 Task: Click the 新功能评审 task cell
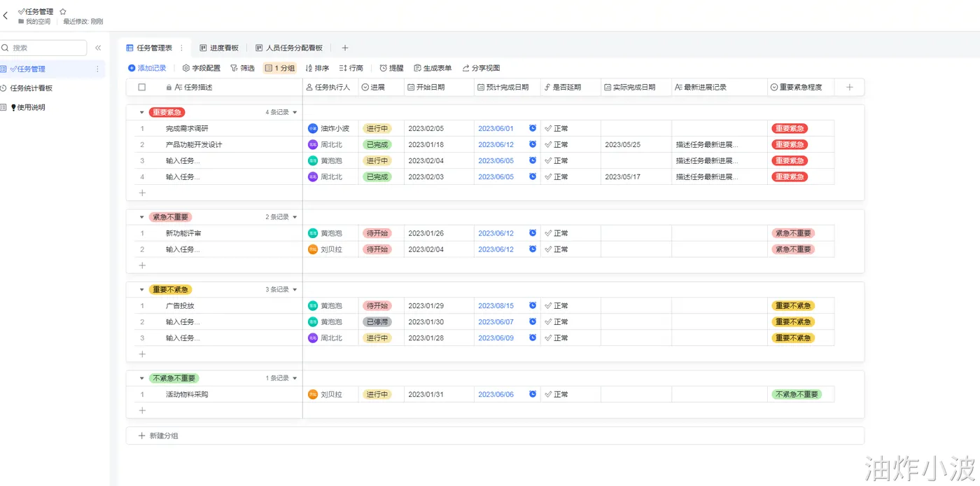(x=183, y=233)
